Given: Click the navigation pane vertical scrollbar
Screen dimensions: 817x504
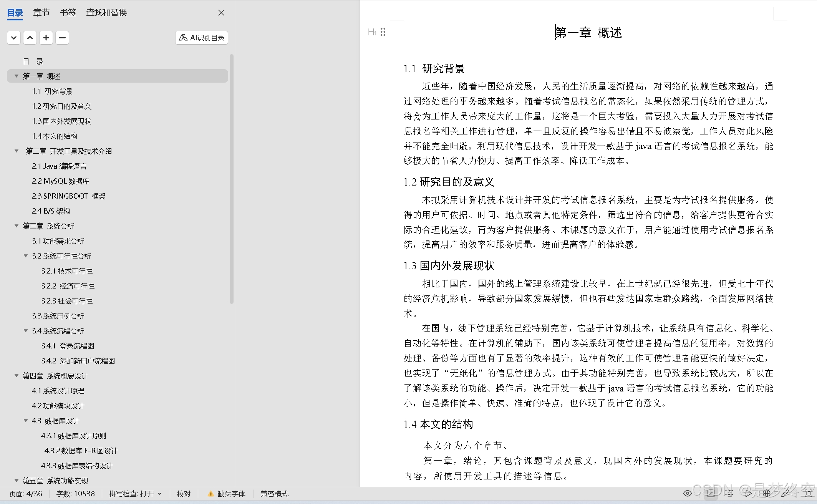Looking at the screenshot, I should point(231,179).
